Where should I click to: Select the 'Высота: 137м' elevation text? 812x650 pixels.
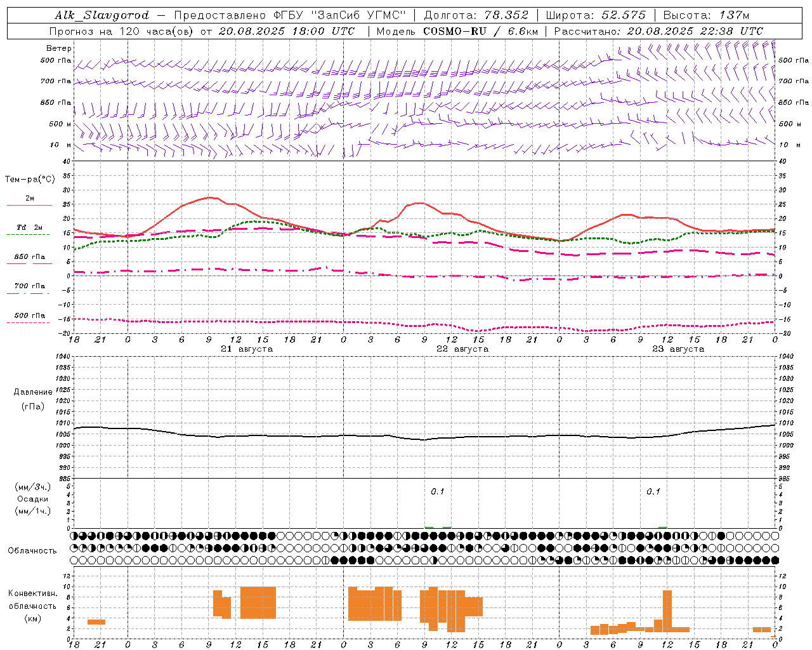pyautogui.click(x=706, y=15)
